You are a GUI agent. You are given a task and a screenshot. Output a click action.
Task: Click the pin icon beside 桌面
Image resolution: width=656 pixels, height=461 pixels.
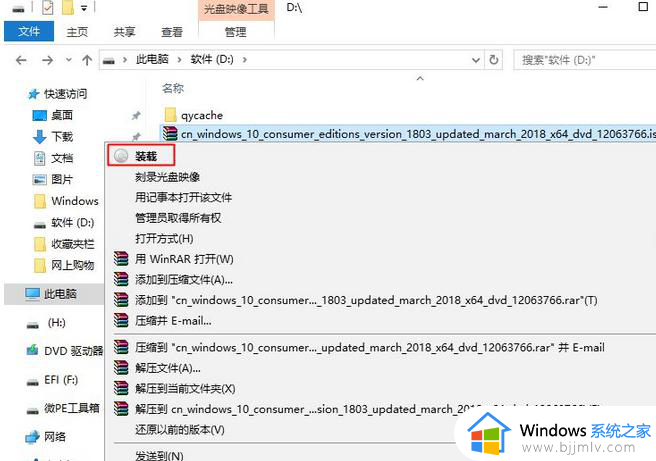click(136, 115)
